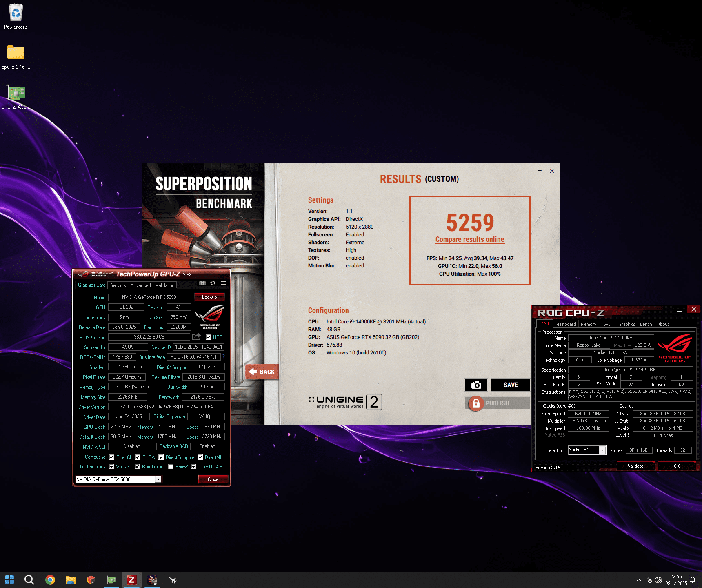This screenshot has width=702, height=588.
Task: Uncheck the CUDA computing checkbox
Action: (x=138, y=457)
